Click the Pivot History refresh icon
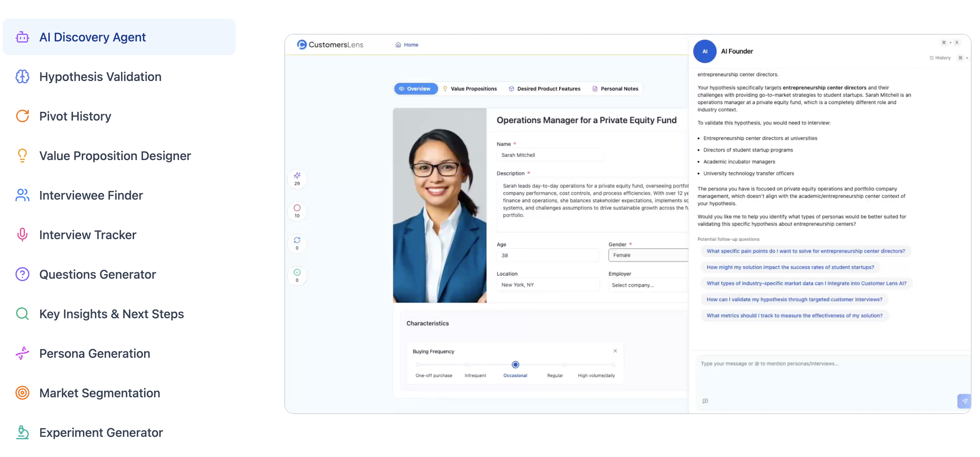Screen dimensions: 980x457 22,116
